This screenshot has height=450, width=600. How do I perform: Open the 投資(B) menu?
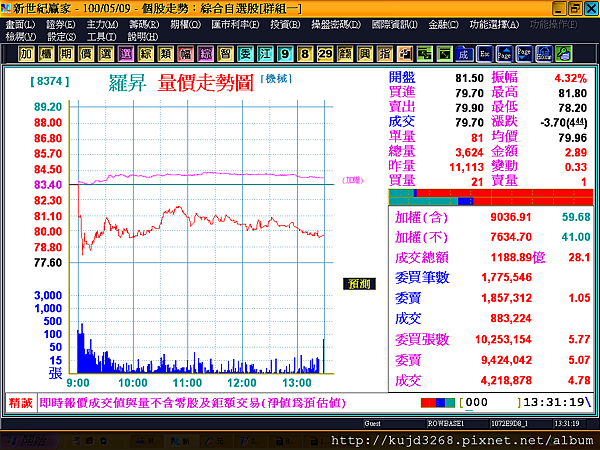pos(285,24)
